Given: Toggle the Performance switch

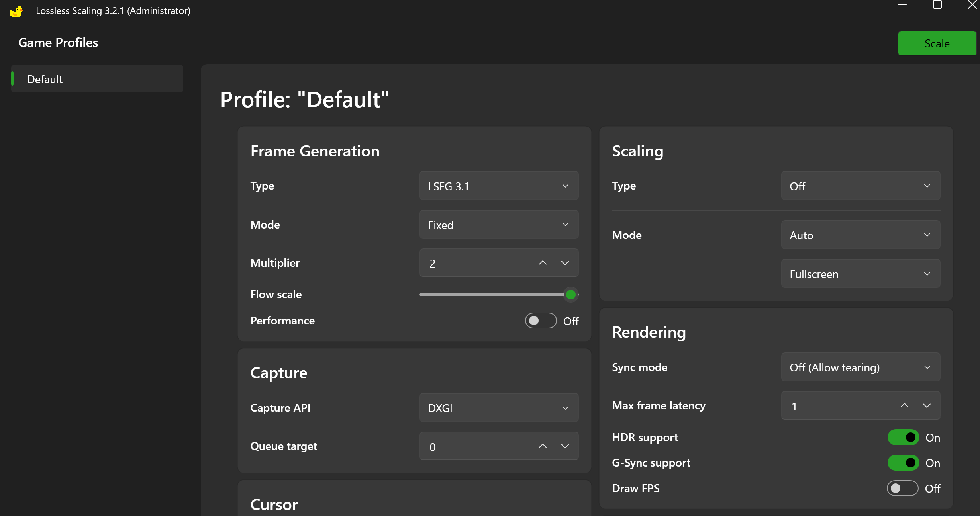Looking at the screenshot, I should click(x=541, y=321).
